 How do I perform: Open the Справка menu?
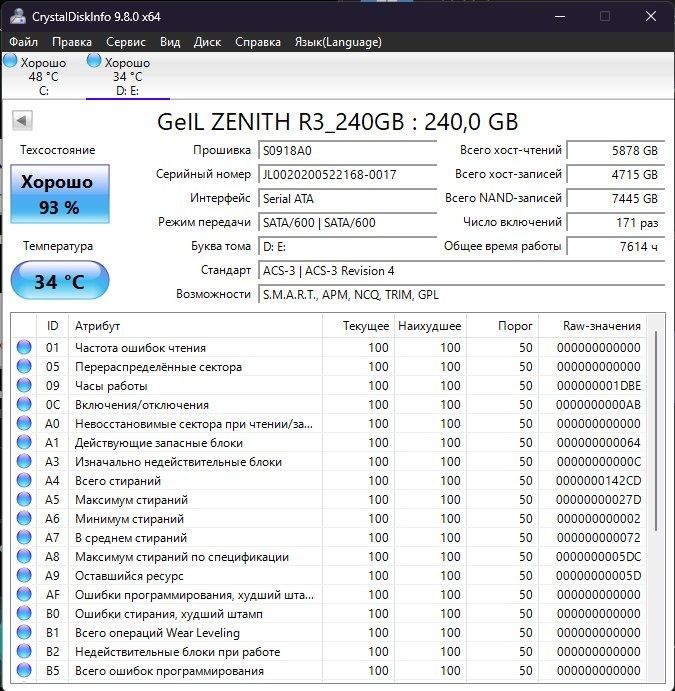(x=258, y=42)
